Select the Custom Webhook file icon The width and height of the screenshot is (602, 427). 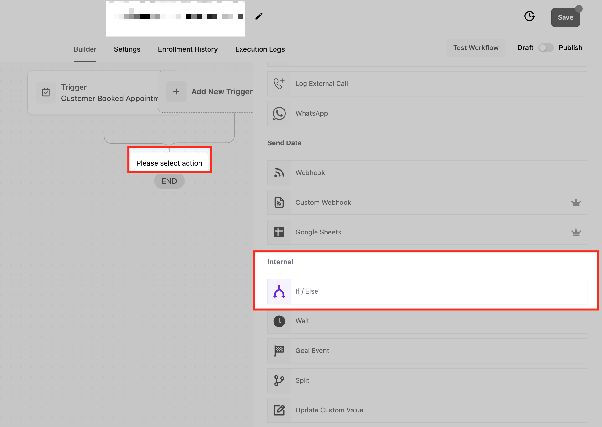pos(279,202)
